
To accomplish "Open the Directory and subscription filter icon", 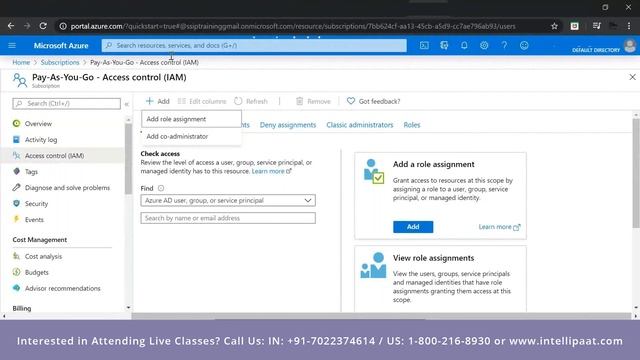I will 444,45.
